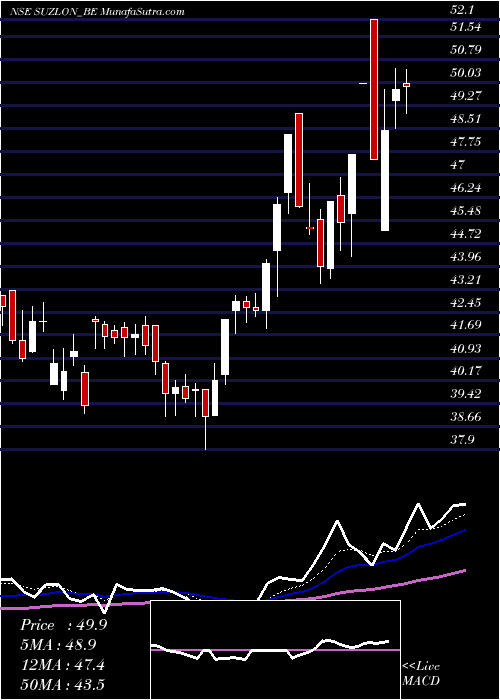Click the 42.45 price axis label
Viewport: 500px width, 700px height.
pyautogui.click(x=466, y=303)
